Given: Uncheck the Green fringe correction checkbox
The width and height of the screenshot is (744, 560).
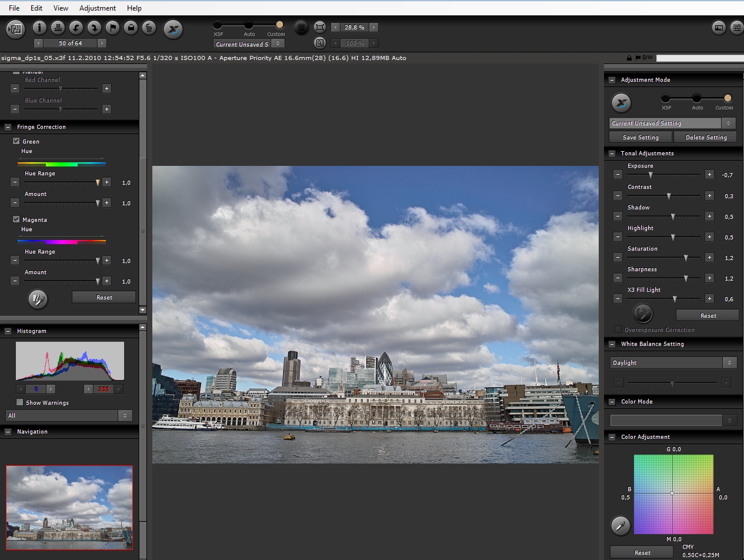Looking at the screenshot, I should 16,141.
